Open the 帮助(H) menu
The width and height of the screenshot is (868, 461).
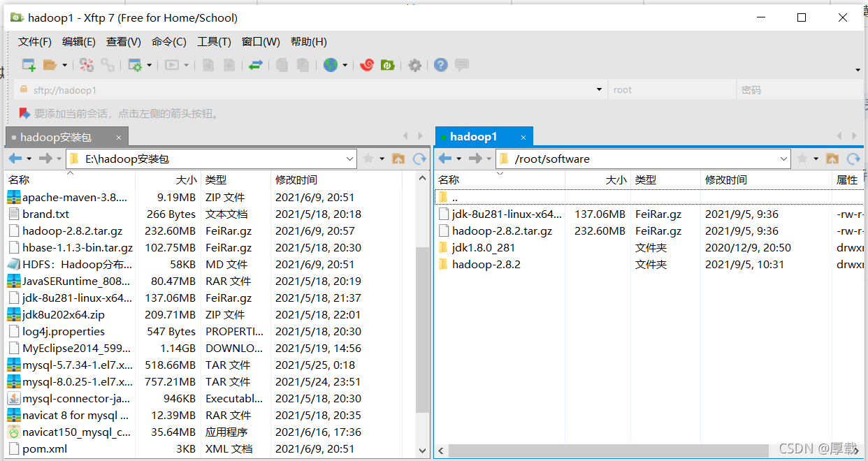pyautogui.click(x=309, y=42)
